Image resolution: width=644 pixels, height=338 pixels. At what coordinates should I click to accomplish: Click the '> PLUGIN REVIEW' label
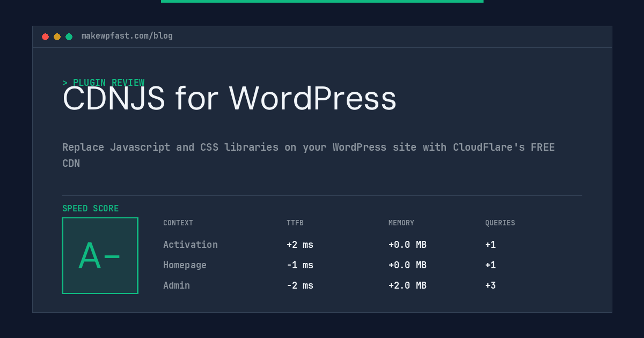pyautogui.click(x=104, y=83)
